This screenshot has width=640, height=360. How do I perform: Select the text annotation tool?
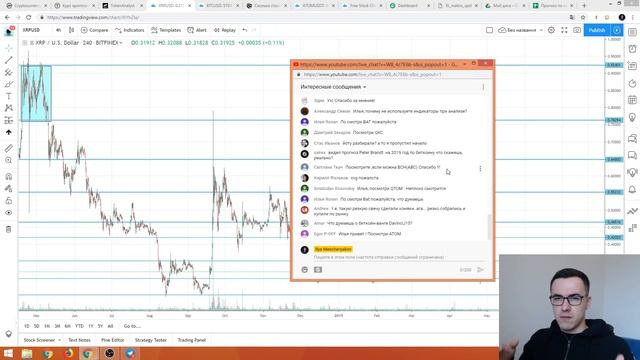click(9, 96)
